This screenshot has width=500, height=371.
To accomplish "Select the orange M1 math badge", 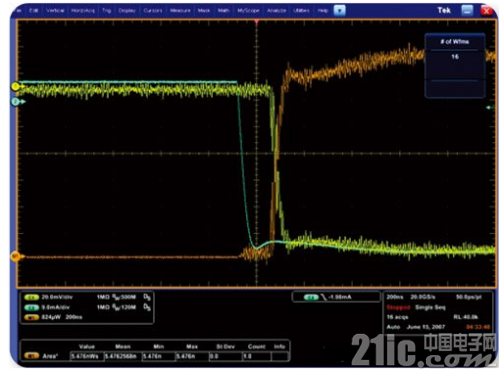I will [32, 317].
